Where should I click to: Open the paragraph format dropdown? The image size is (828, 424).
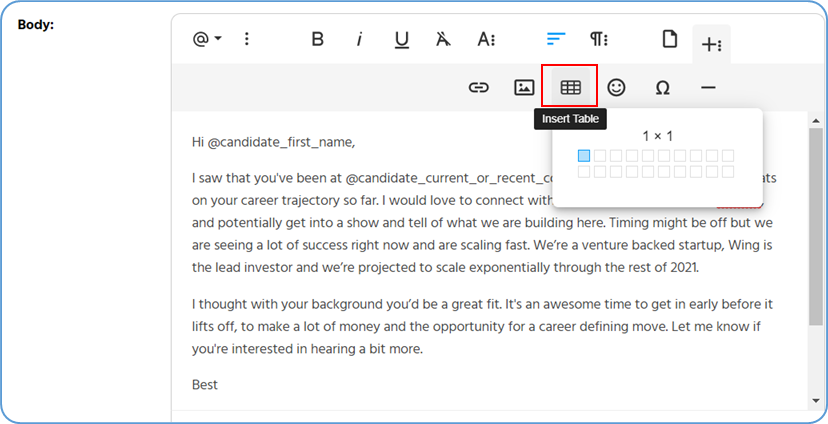coord(599,40)
